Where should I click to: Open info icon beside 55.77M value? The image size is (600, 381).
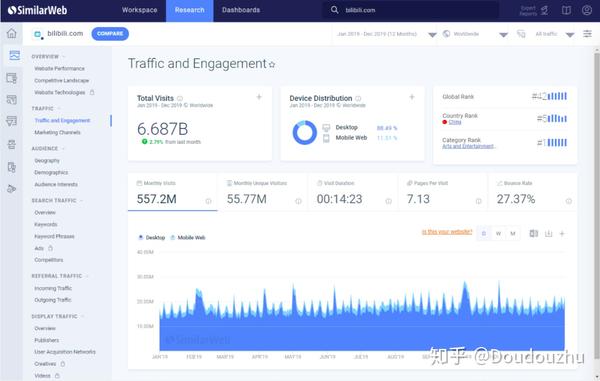point(298,201)
